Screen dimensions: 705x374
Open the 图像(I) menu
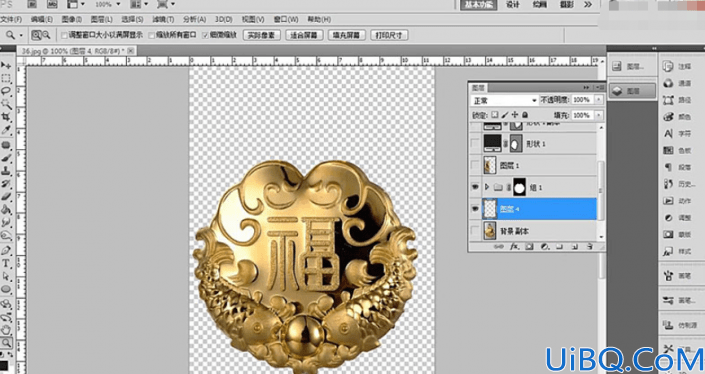71,19
